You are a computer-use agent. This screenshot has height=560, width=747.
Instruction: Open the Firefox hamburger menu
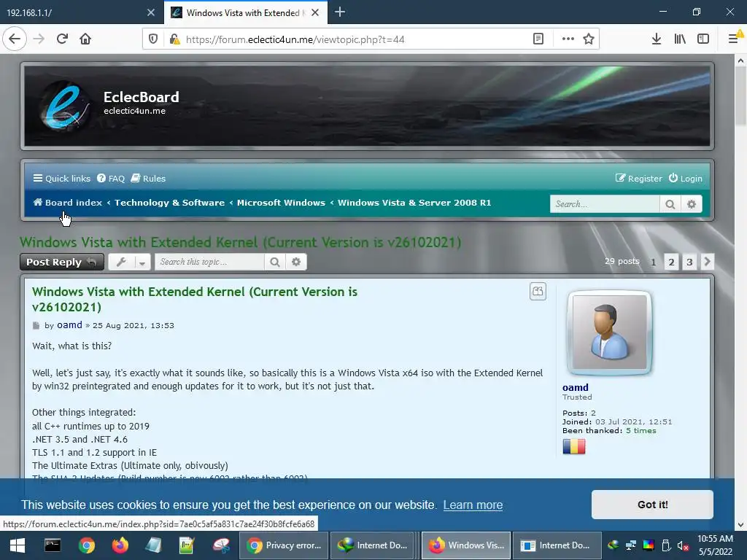[x=734, y=39]
